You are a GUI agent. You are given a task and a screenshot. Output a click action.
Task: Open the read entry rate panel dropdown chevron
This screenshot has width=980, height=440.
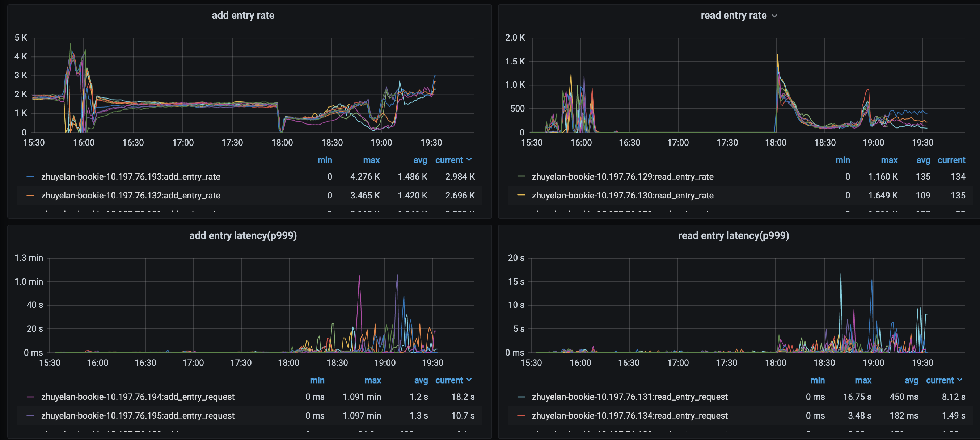tap(774, 16)
